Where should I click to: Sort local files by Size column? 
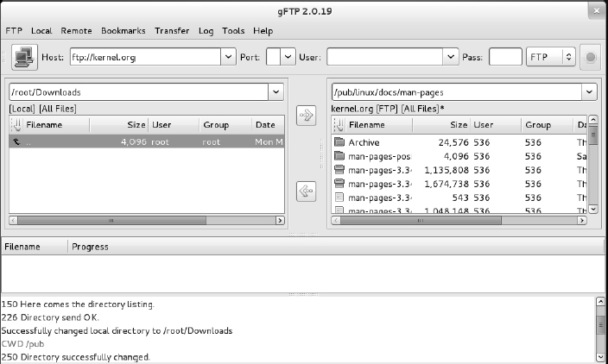[x=119, y=125]
